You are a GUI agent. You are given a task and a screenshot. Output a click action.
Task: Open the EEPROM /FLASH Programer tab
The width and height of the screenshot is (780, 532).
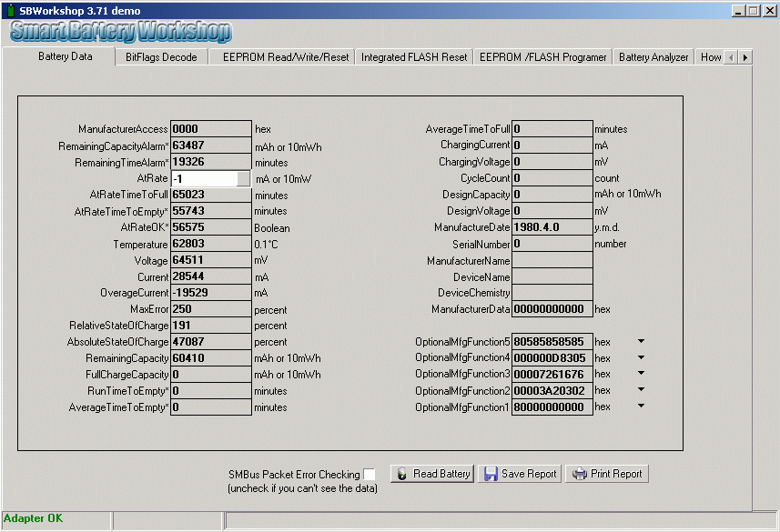542,57
